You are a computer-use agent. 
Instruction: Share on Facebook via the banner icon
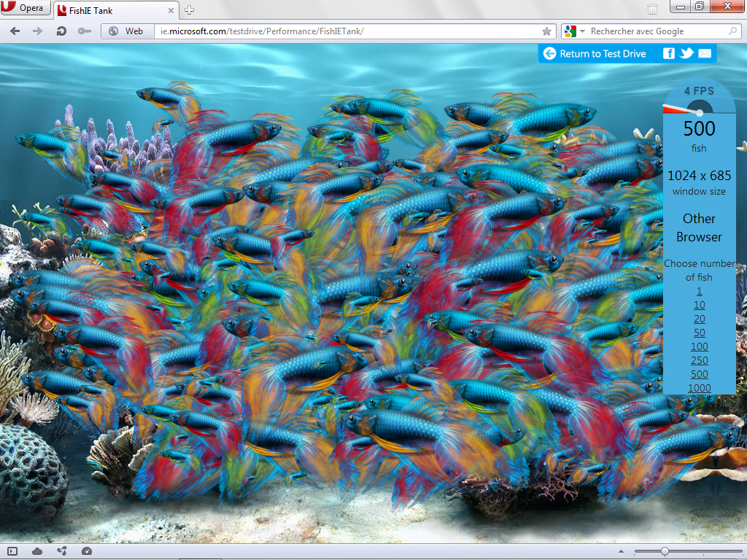click(669, 53)
